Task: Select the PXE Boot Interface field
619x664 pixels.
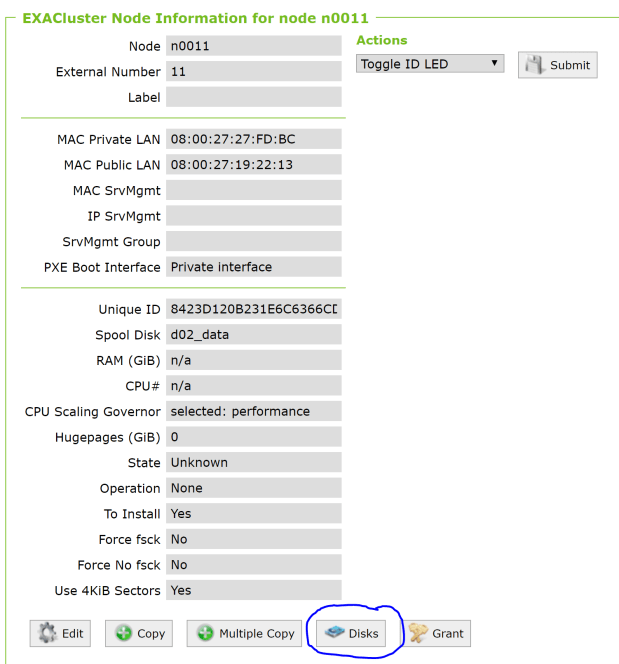Action: pos(254,267)
